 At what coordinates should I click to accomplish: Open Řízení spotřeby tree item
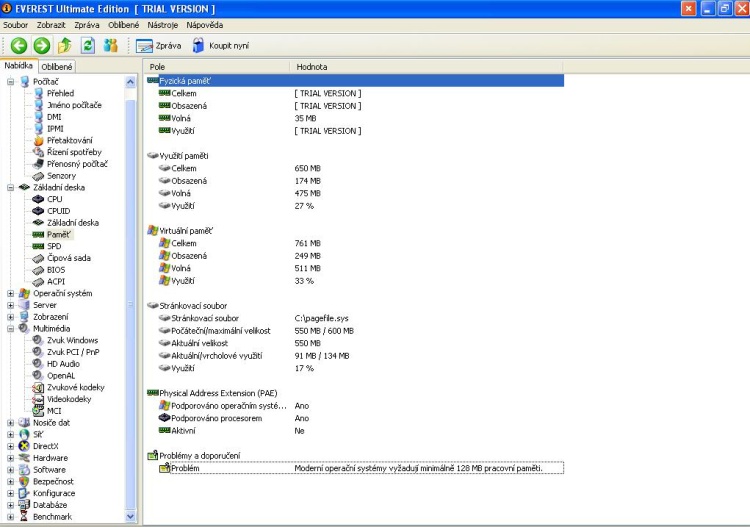pos(74,152)
